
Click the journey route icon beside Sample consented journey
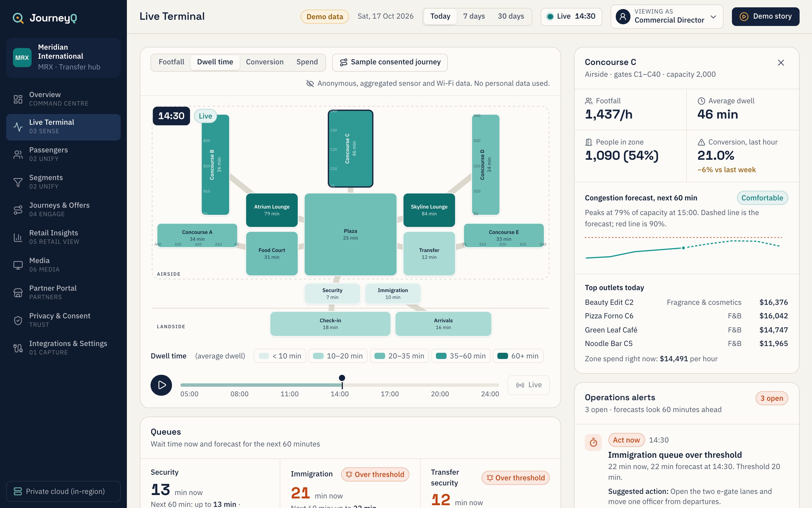click(344, 62)
